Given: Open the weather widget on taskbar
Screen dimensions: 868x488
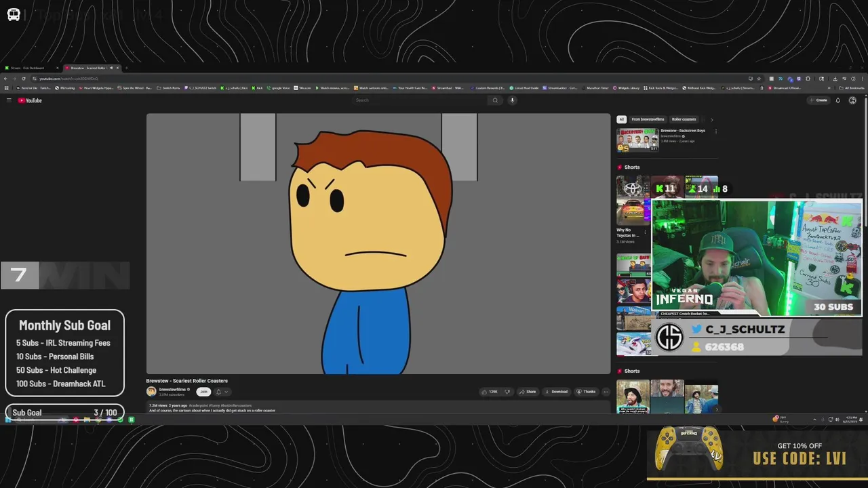Looking at the screenshot, I should pyautogui.click(x=781, y=420).
